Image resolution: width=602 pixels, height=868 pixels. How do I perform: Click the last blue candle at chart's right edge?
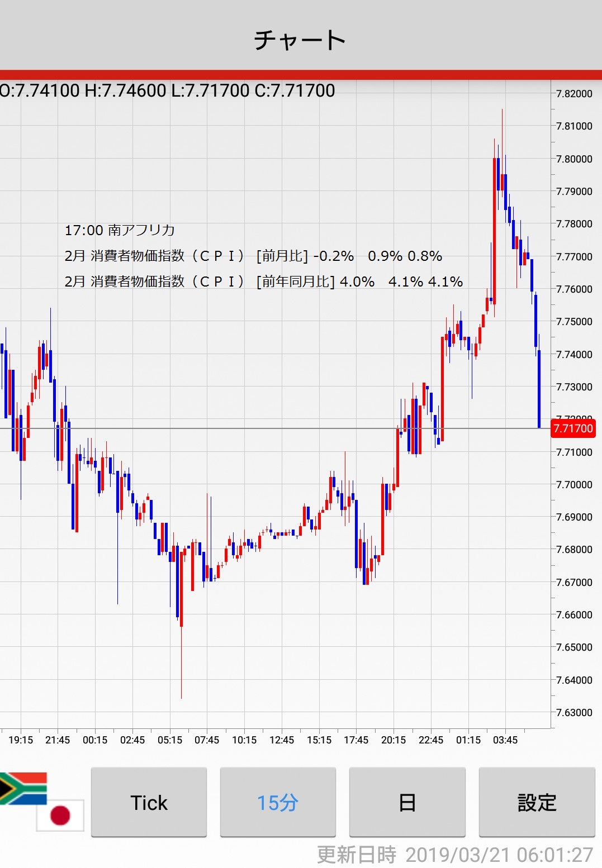tap(539, 391)
